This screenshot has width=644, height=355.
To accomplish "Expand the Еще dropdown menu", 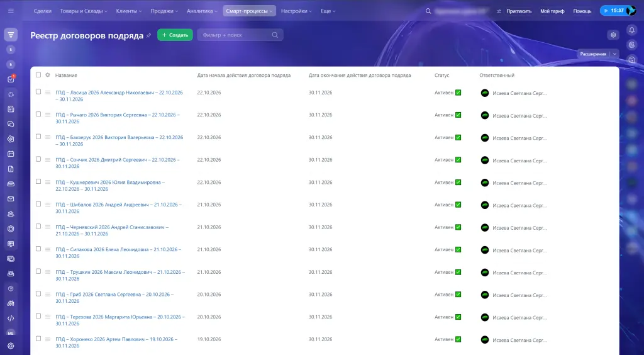I will (328, 11).
